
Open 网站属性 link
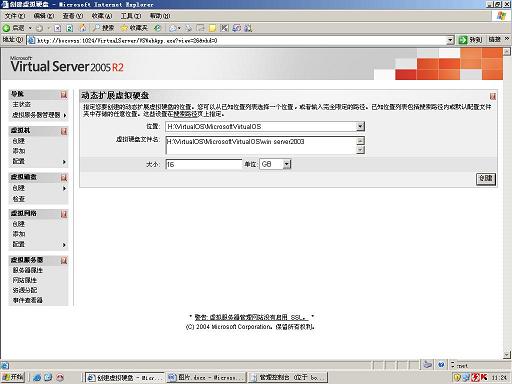pos(25,280)
